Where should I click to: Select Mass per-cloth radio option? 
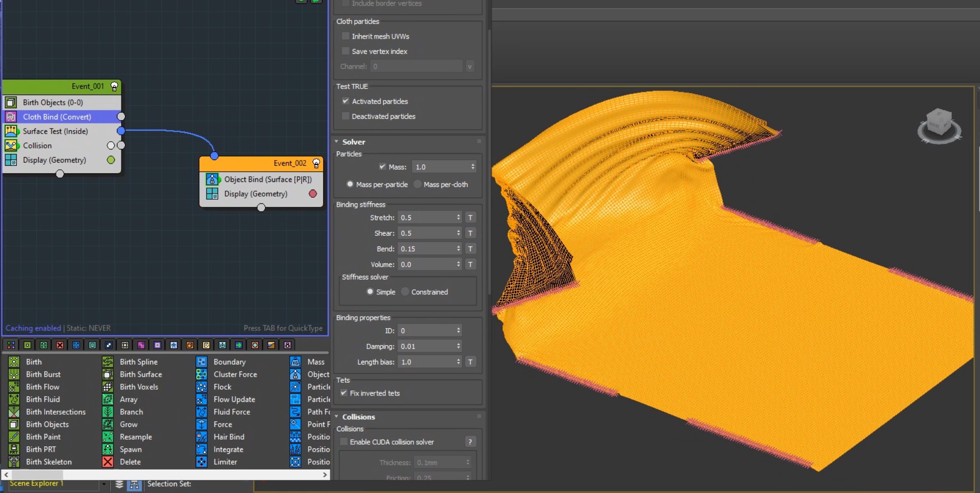[x=418, y=184]
